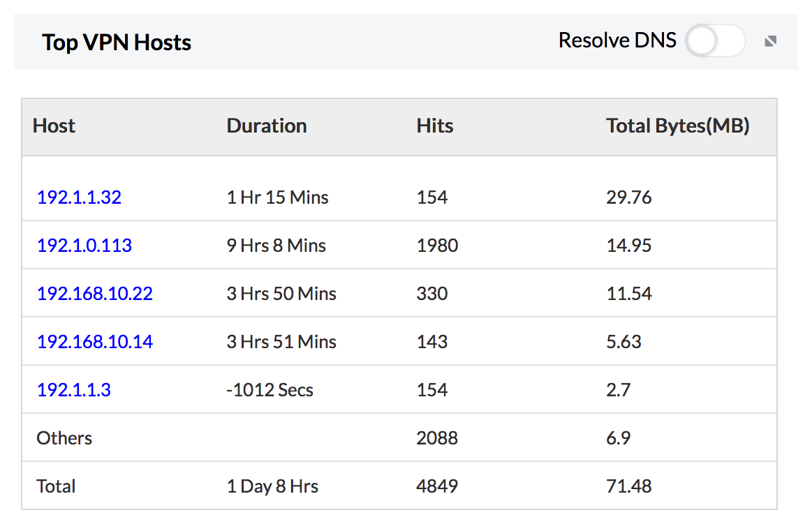812x531 pixels.
Task: Click the 71.48 total bytes value
Action: (629, 486)
